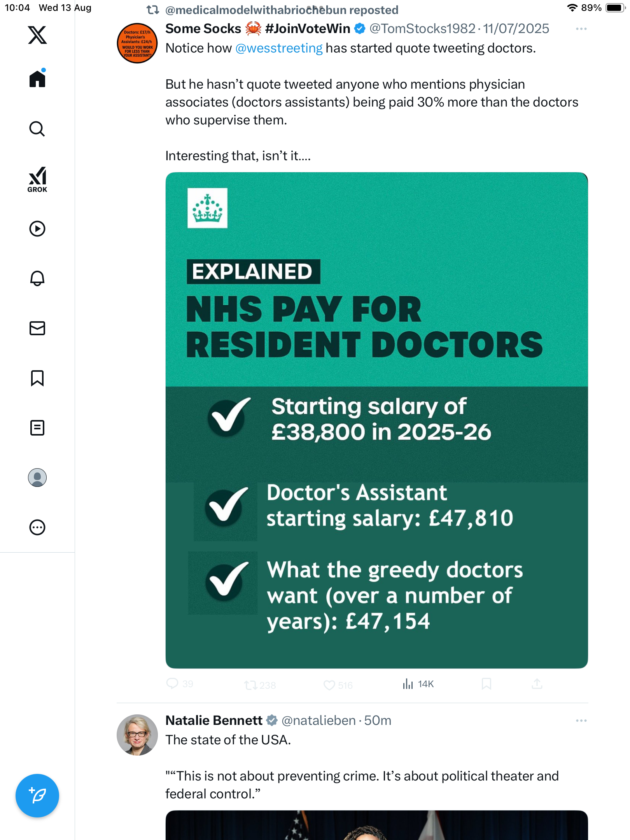Expand the More options circle menu
Screen dimensions: 630x840
37,527
